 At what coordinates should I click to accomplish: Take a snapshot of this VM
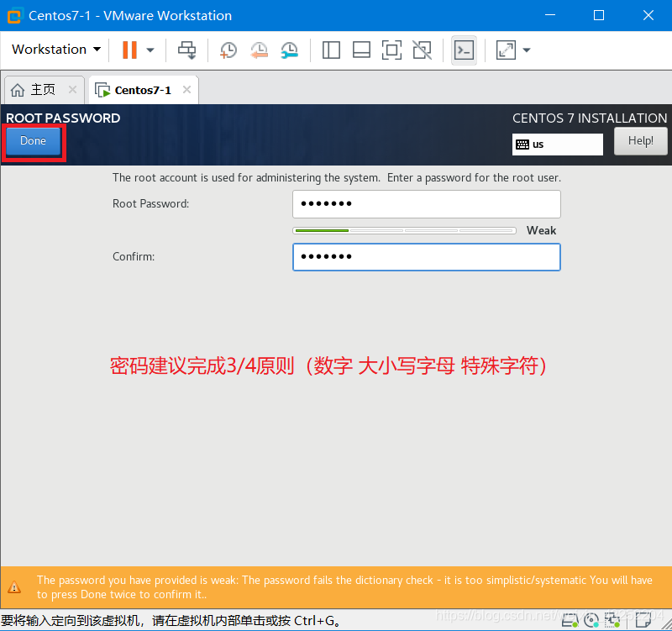pyautogui.click(x=228, y=50)
